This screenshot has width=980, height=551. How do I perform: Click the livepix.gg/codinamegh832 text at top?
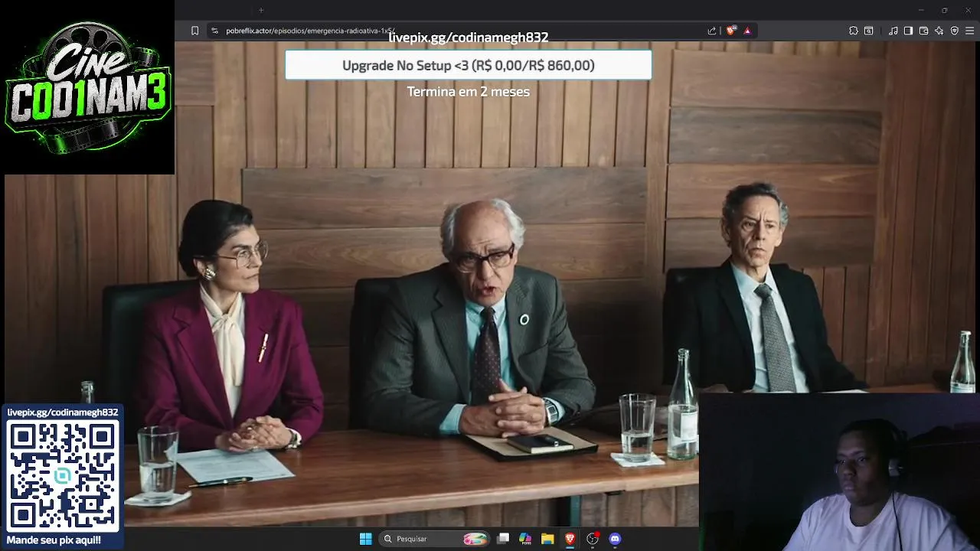pyautogui.click(x=469, y=37)
